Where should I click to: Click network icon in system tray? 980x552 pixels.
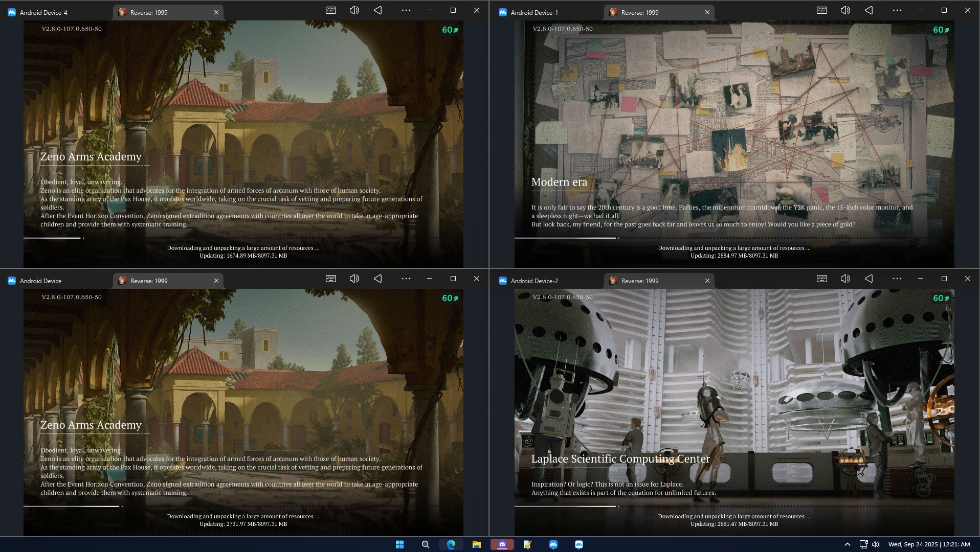click(863, 544)
